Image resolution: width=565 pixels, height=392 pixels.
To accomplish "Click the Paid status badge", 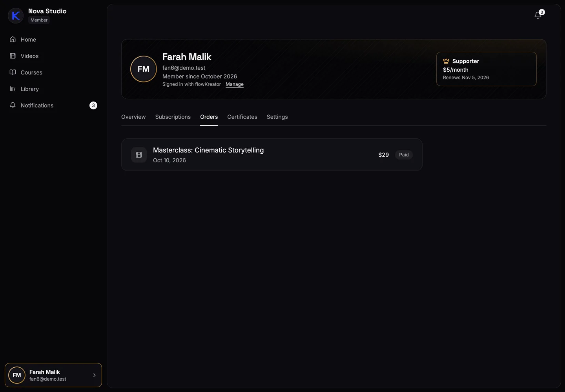I will (x=404, y=155).
